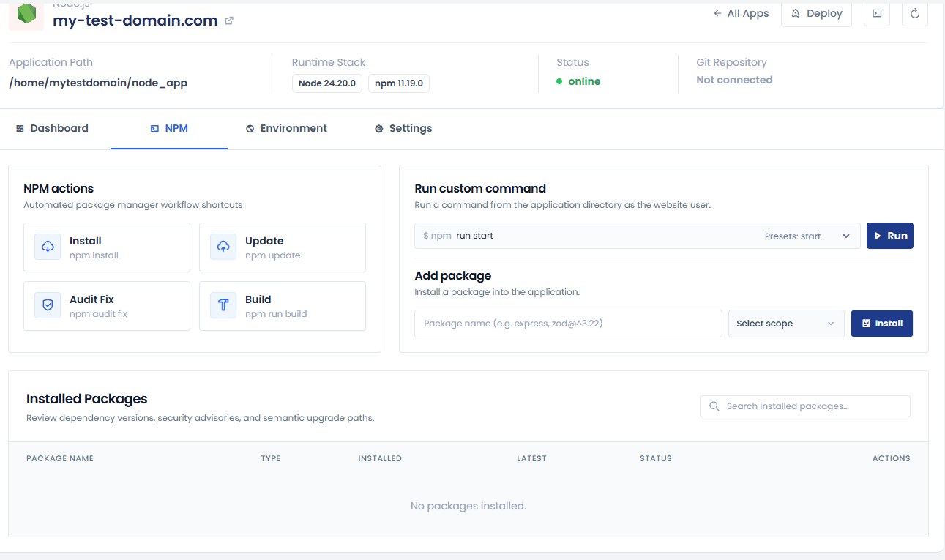Image resolution: width=945 pixels, height=560 pixels.
Task: Click the Update cloud-upload icon
Action: point(223,247)
